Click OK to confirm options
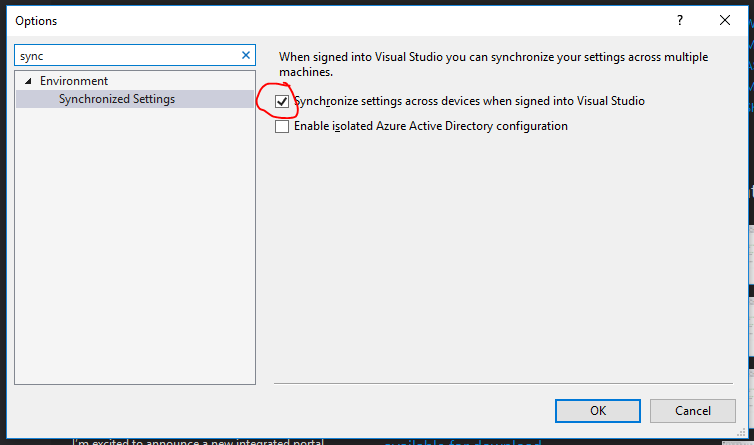 click(x=598, y=410)
